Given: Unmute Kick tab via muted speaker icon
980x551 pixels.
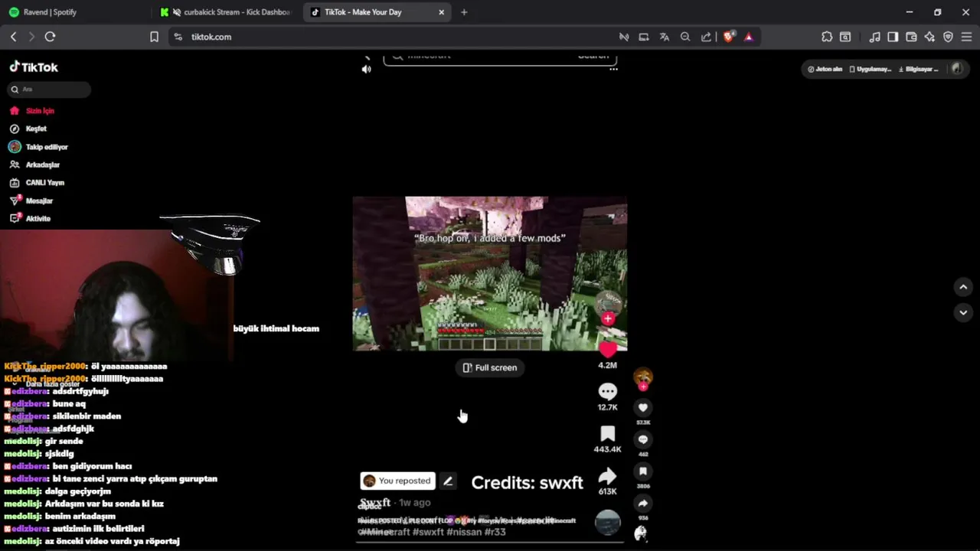Looking at the screenshot, I should click(177, 12).
